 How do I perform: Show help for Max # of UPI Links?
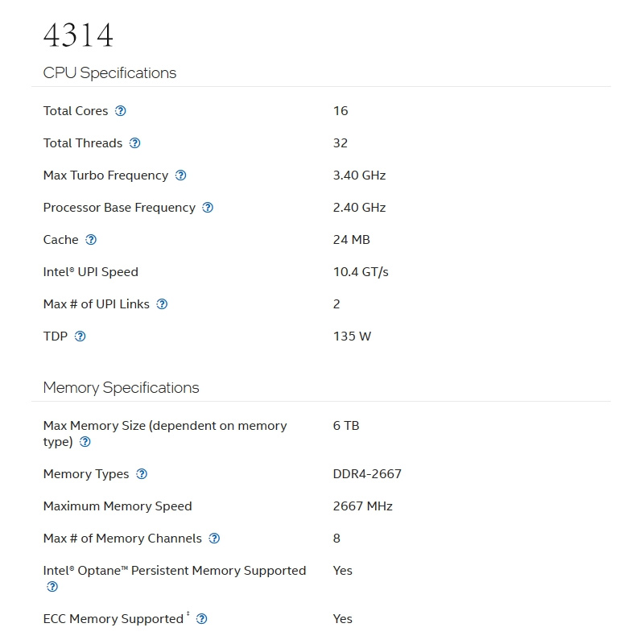tap(162, 304)
